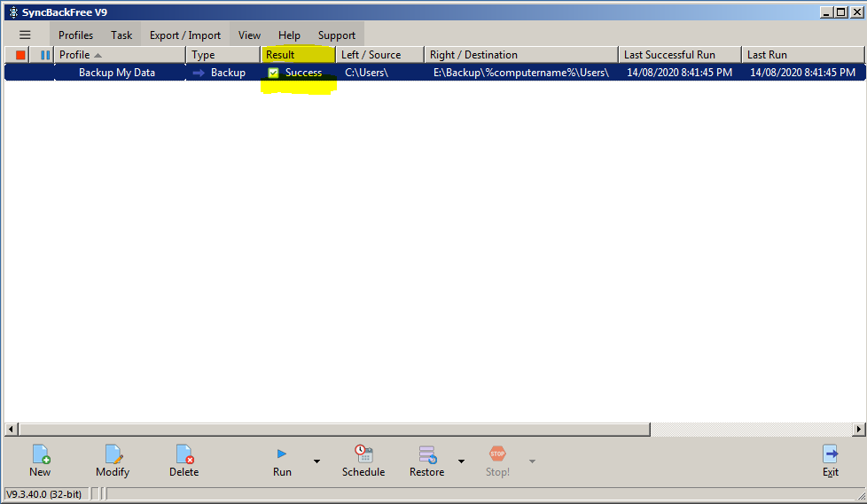Click the horizontal scrollbar right arrow
The image size is (867, 504).
point(858,429)
